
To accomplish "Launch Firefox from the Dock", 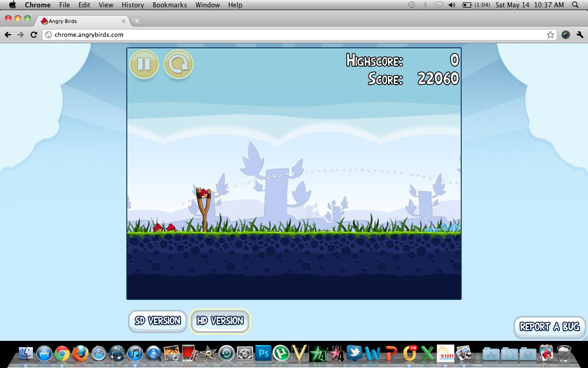I will click(80, 353).
